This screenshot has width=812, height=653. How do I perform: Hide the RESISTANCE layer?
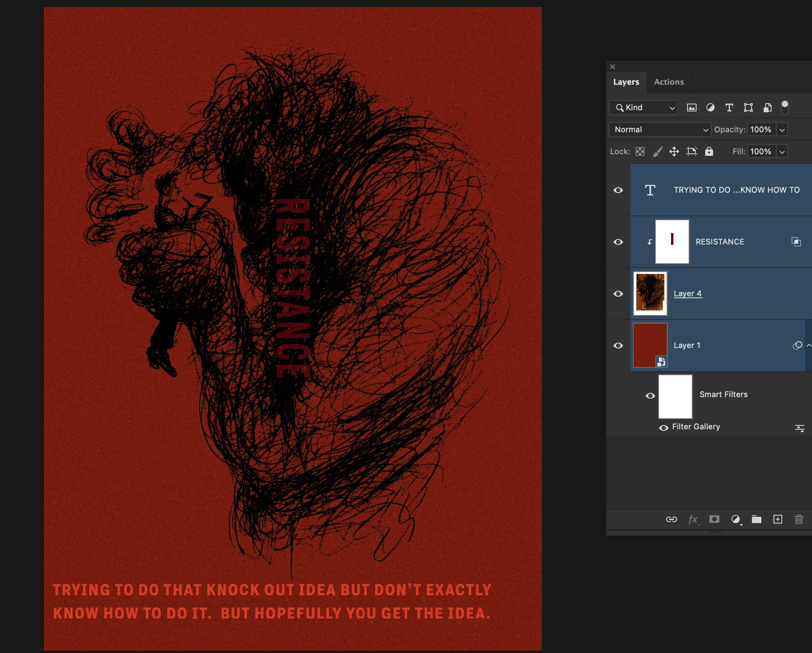pyautogui.click(x=618, y=242)
